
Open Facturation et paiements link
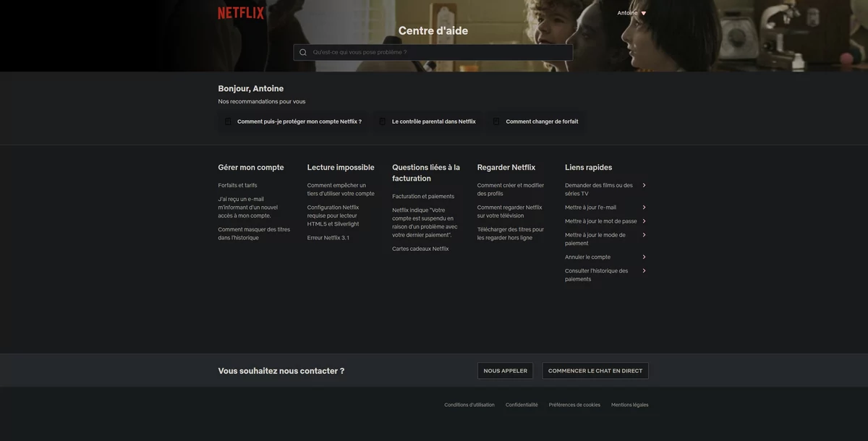[423, 197]
